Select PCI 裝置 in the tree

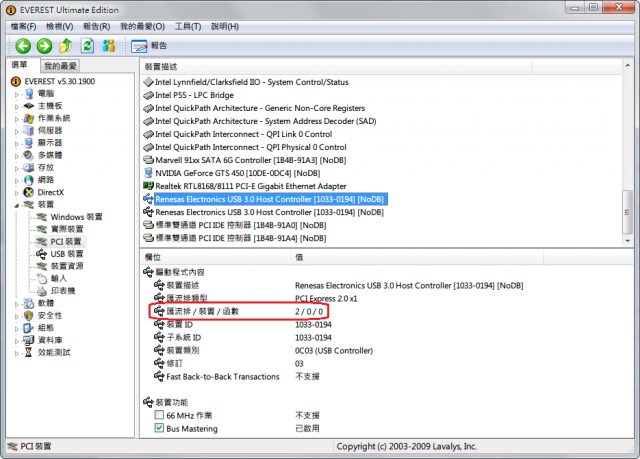point(66,242)
